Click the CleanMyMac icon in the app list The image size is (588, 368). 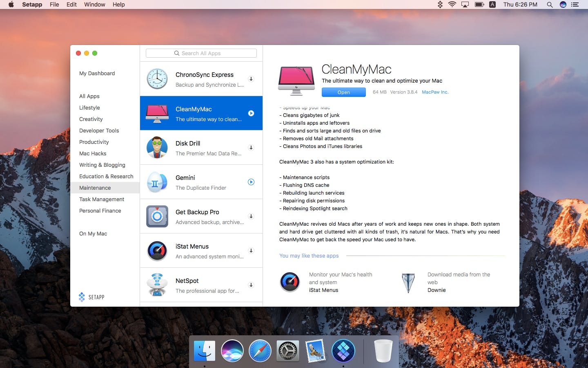tap(157, 114)
